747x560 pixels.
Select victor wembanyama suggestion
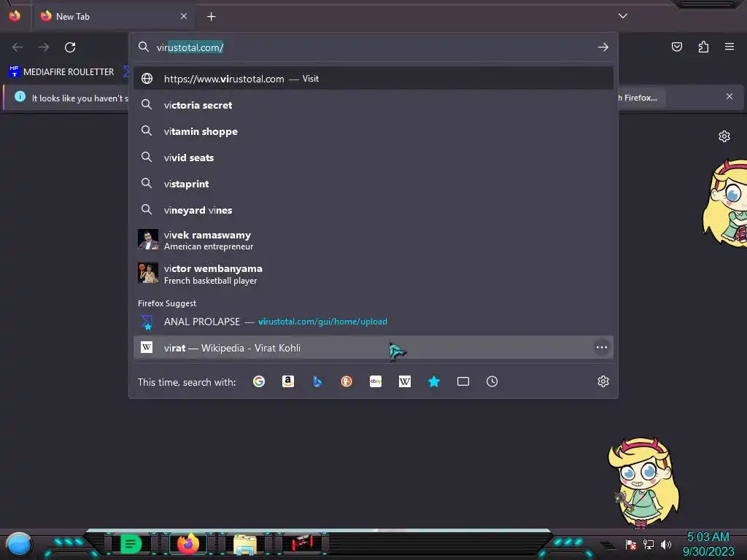(373, 274)
